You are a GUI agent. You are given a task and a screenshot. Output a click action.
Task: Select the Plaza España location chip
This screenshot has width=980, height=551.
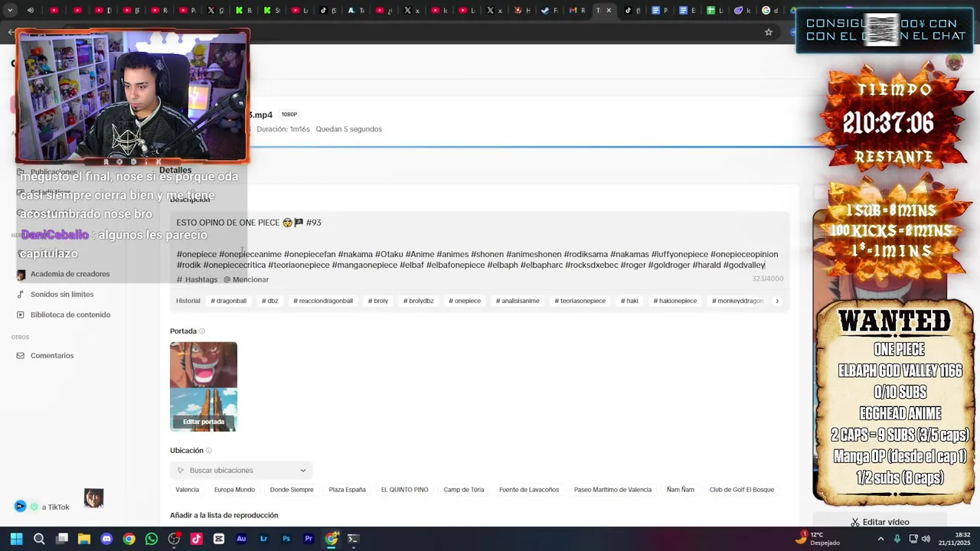click(347, 490)
